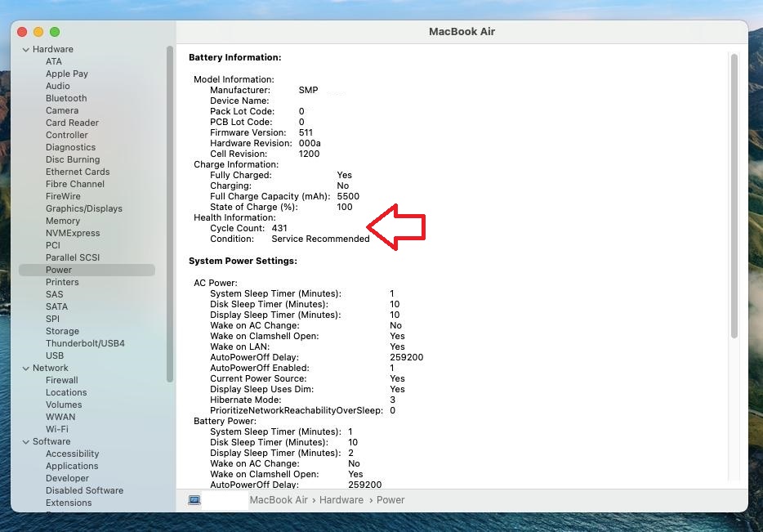Image resolution: width=763 pixels, height=532 pixels.
Task: Select Applications under Software
Action: 72,466
